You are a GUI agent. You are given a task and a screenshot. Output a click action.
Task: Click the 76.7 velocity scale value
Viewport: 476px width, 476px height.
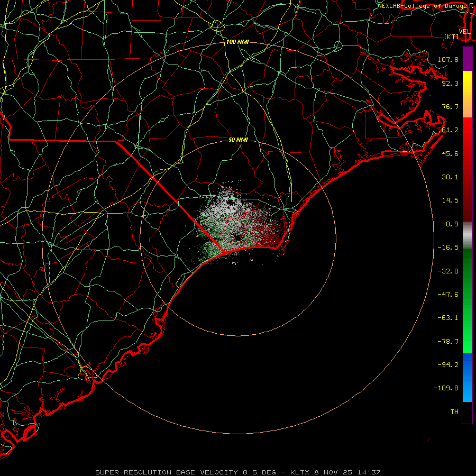click(x=450, y=106)
